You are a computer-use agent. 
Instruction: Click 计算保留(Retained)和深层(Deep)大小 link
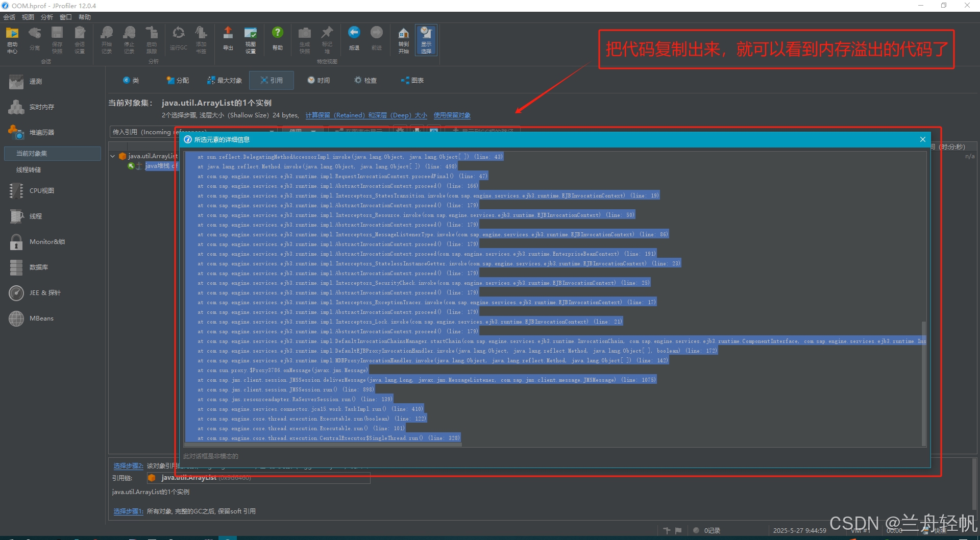pyautogui.click(x=366, y=115)
